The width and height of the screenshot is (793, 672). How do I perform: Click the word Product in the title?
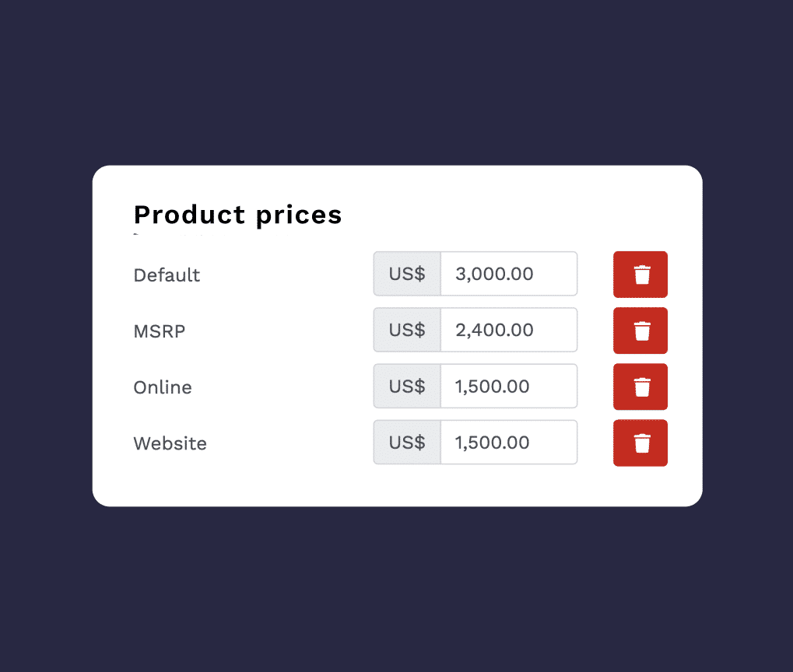(190, 215)
